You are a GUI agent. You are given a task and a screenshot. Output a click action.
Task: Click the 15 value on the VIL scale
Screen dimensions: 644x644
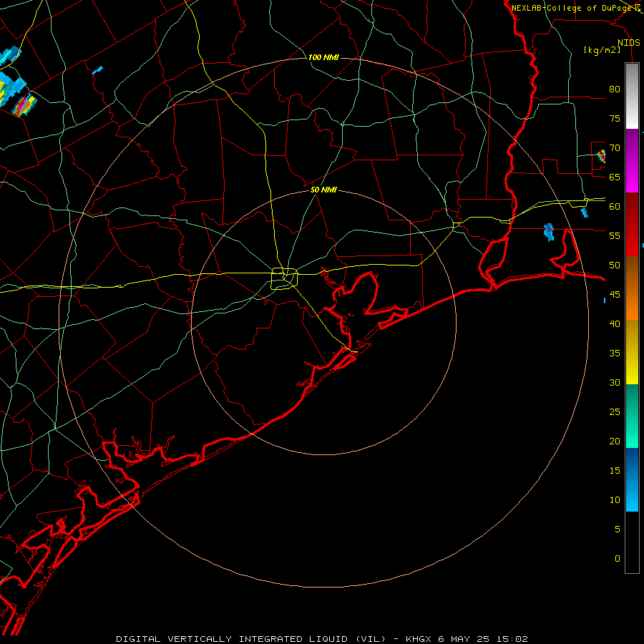tap(615, 471)
